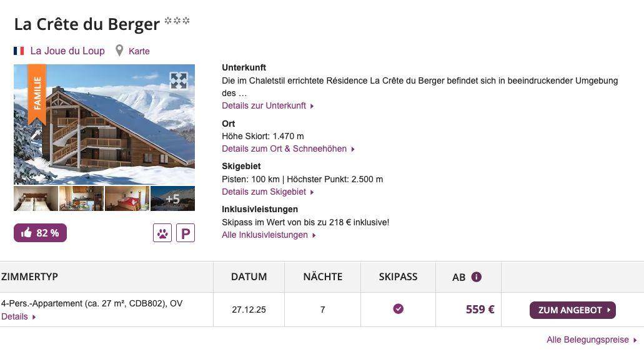Select the bedroom thumbnail with twin beds
The width and height of the screenshot is (644, 352).
point(36,198)
